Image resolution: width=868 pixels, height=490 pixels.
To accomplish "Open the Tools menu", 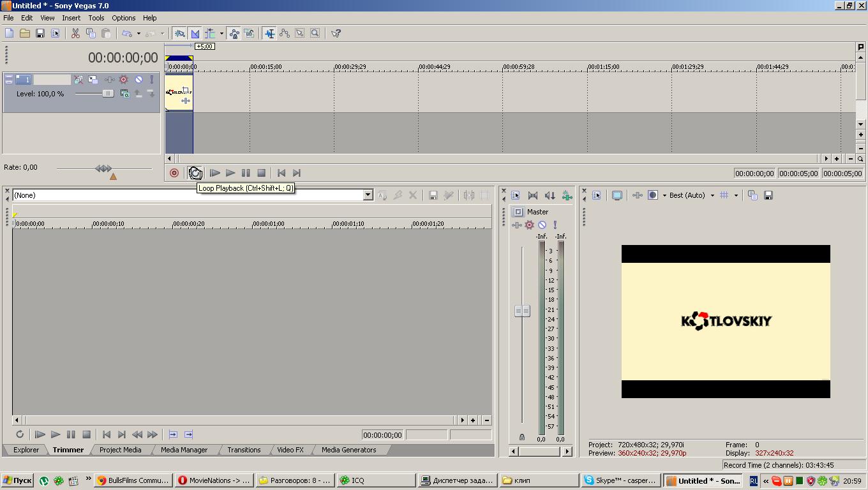I will (x=96, y=18).
